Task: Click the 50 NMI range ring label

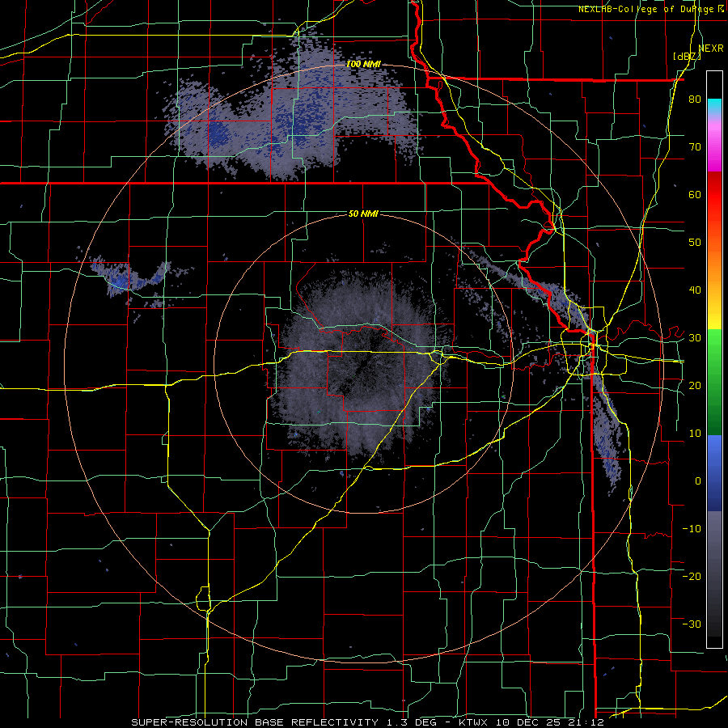Action: coord(363,214)
